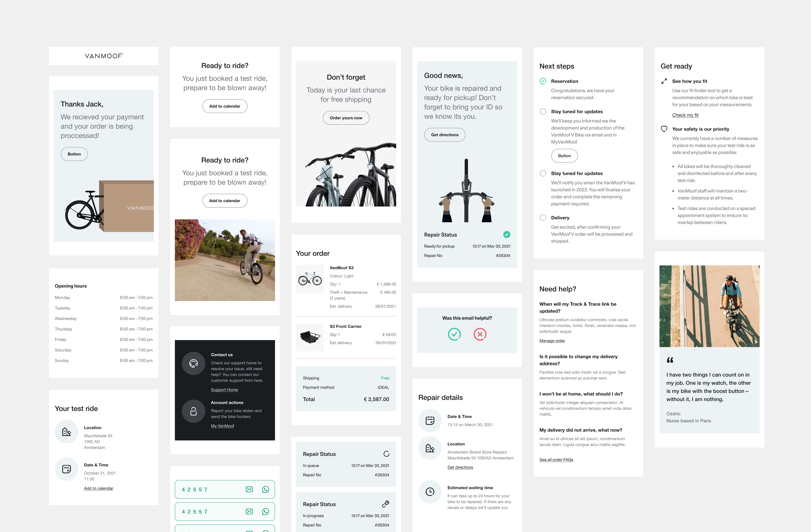Click the Get directions button under Good news

tap(445, 135)
